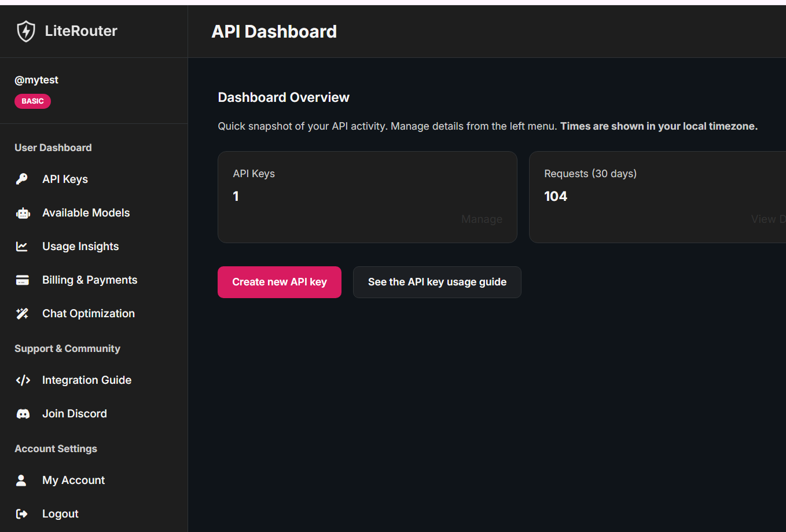786x532 pixels.
Task: Click the Logout exit icon
Action: 21,513
